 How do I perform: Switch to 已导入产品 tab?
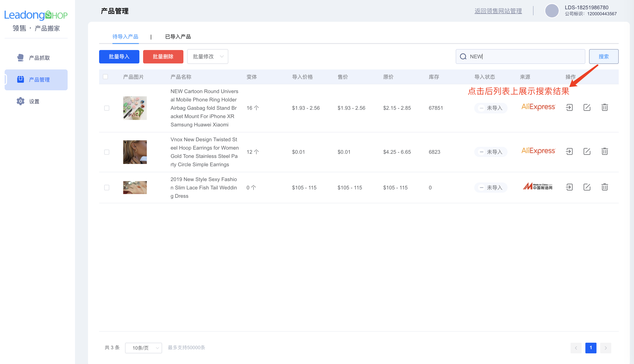pyautogui.click(x=178, y=37)
